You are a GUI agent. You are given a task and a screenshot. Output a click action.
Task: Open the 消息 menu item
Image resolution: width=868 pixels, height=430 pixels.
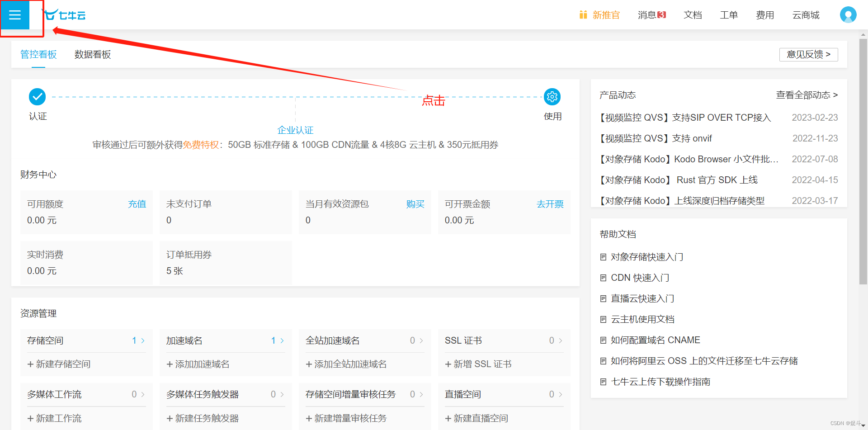647,15
